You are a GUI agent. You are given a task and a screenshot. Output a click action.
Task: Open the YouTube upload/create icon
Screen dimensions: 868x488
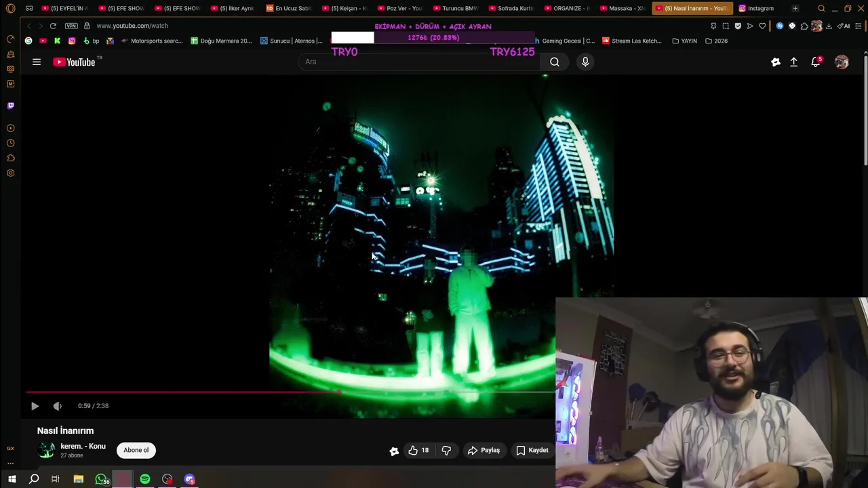pos(794,62)
